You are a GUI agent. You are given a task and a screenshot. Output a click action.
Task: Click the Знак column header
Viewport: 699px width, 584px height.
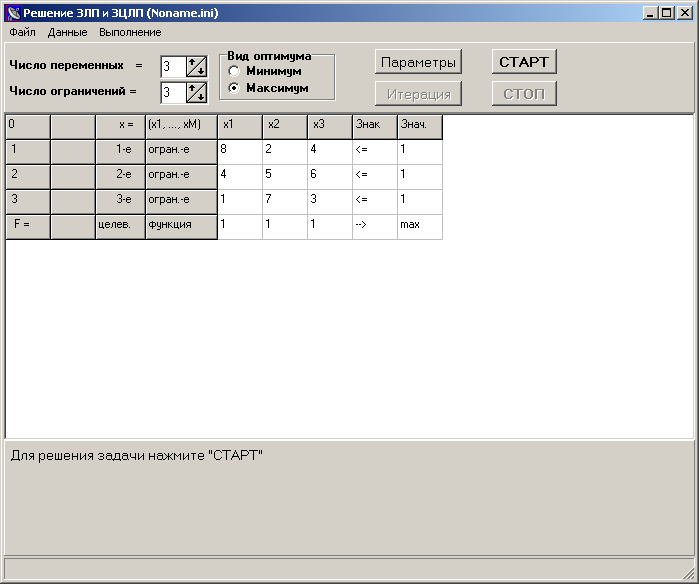click(x=375, y=127)
